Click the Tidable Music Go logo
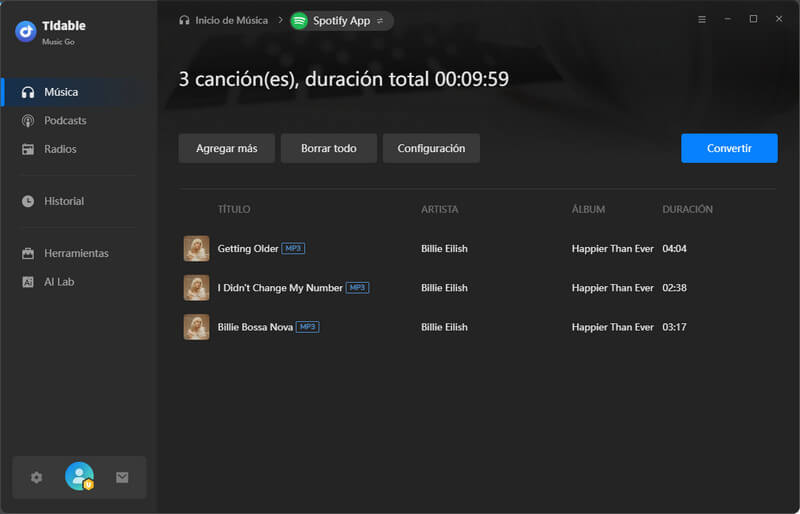Screen dimensions: 800x514 coord(26,32)
